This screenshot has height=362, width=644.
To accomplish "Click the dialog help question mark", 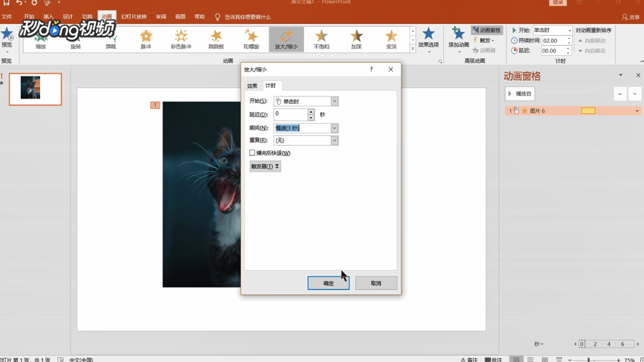I will pos(372,69).
